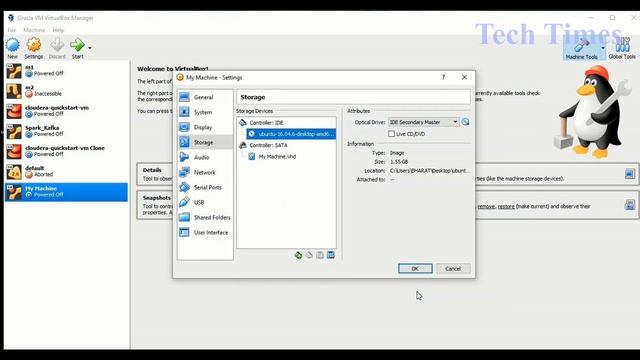Select cloudera-quickstart-vm in machine list

66,111
